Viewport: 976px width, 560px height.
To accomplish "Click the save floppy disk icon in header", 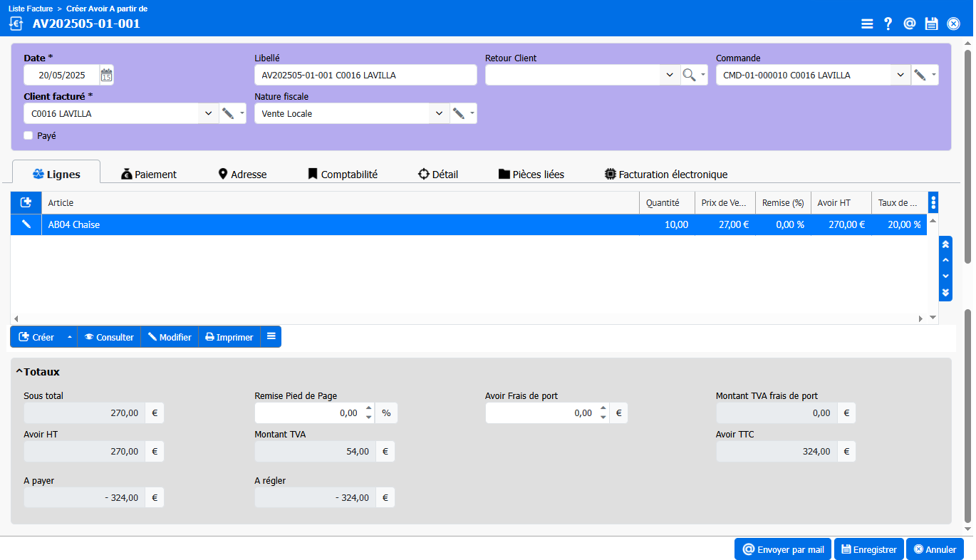I will [931, 24].
